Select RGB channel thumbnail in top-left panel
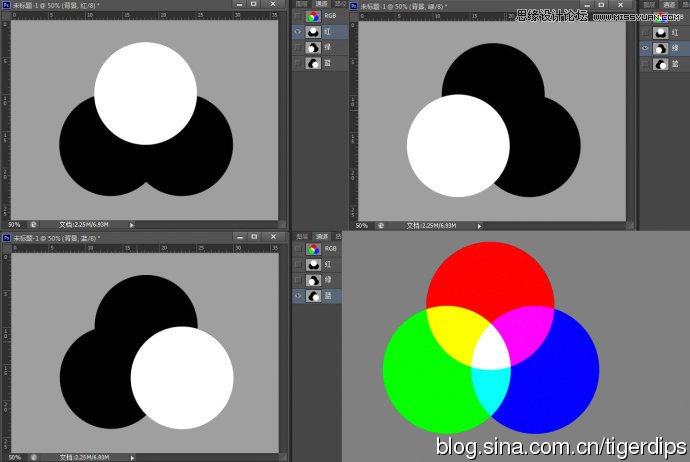 (313, 16)
